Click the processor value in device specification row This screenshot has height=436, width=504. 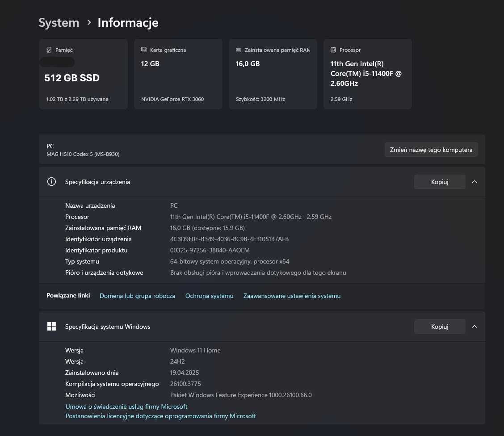point(251,217)
